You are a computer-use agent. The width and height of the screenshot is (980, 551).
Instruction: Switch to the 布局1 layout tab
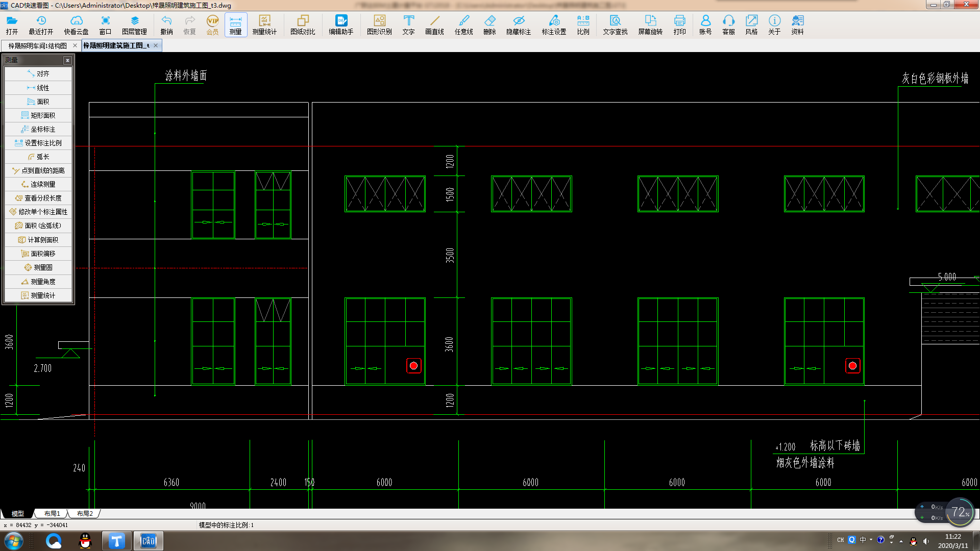(x=52, y=514)
